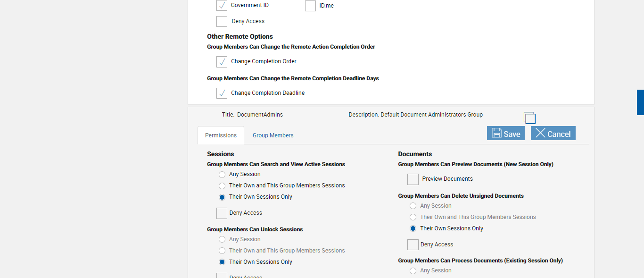Select Any Session for viewing active sessions
The width and height of the screenshot is (644, 278).
pyautogui.click(x=222, y=175)
